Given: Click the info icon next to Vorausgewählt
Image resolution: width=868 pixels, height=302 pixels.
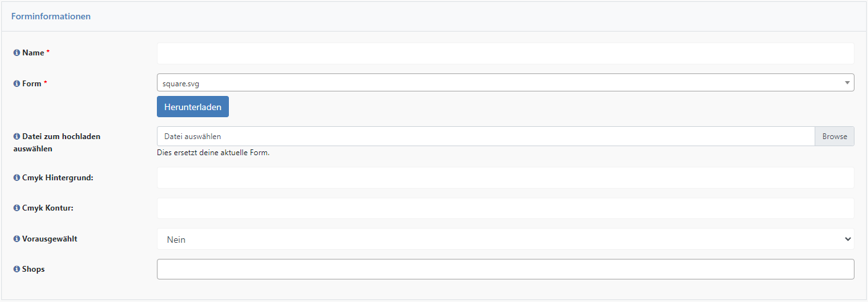Looking at the screenshot, I should [17, 239].
